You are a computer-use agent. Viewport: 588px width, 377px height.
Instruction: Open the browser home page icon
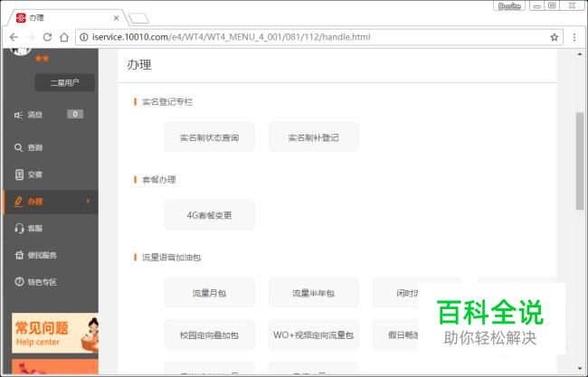[64, 37]
